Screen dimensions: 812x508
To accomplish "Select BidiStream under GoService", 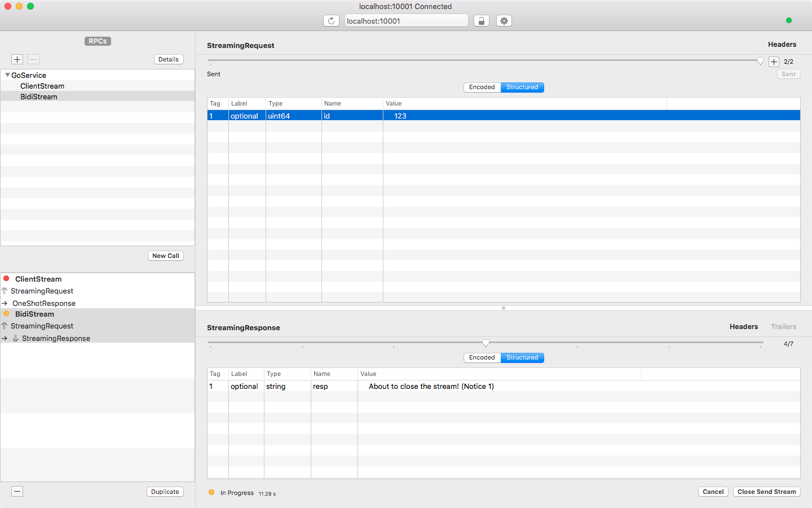I will tap(39, 97).
